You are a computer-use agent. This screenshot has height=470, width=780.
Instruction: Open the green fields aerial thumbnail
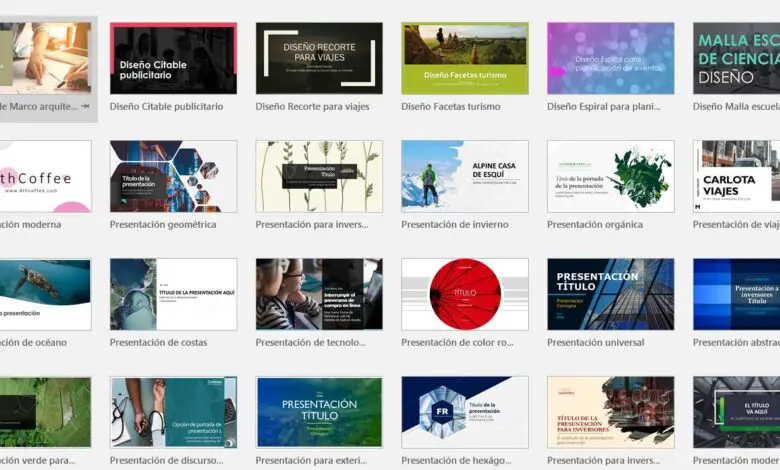(45, 412)
